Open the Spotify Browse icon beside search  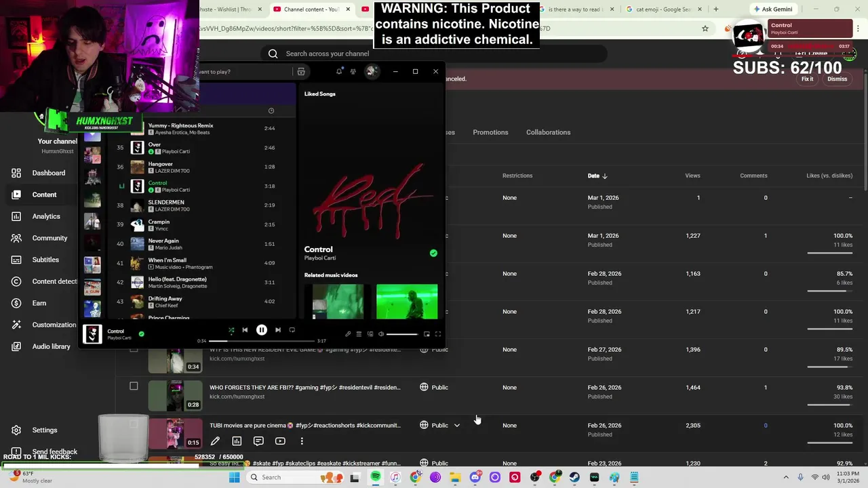[301, 71]
